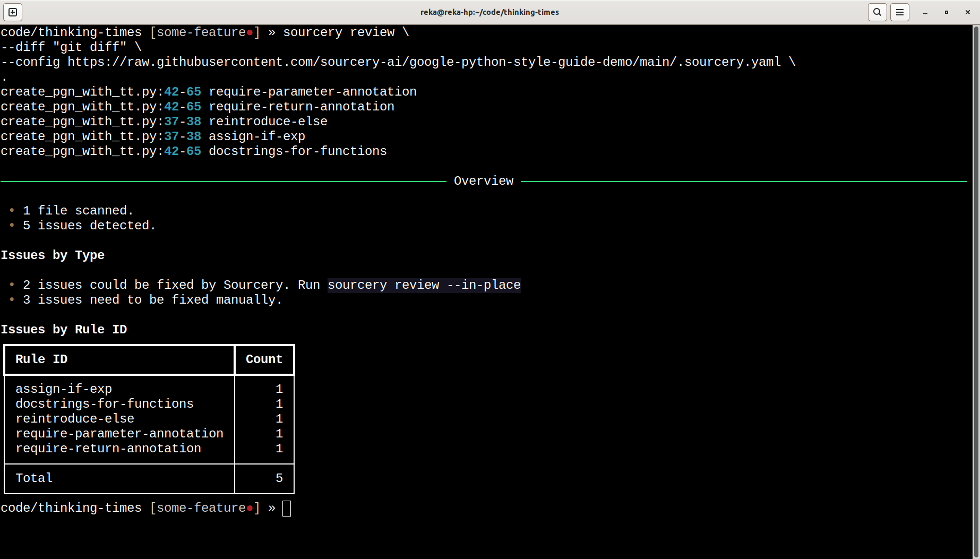Click the 'reintroduce-else' output line
The image size is (980, 559).
pyautogui.click(x=164, y=122)
